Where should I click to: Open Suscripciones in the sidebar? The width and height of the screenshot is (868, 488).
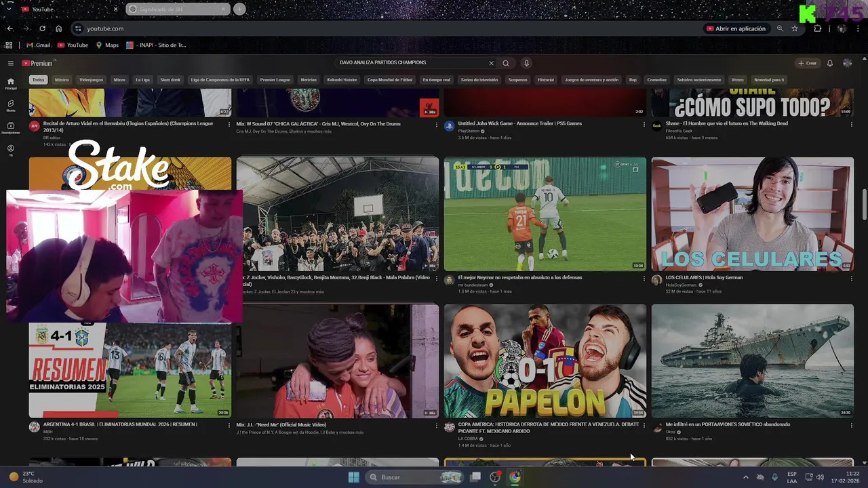coord(10,128)
